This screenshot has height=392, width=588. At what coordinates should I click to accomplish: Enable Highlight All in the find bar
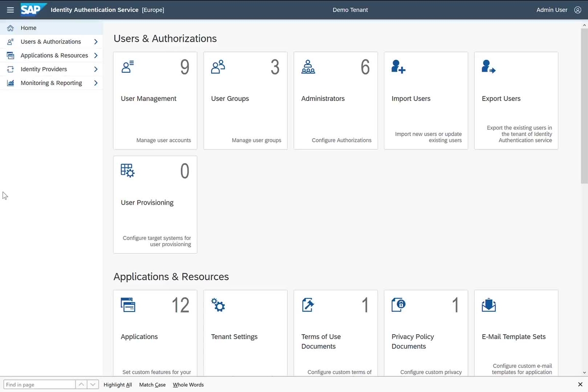point(118,385)
